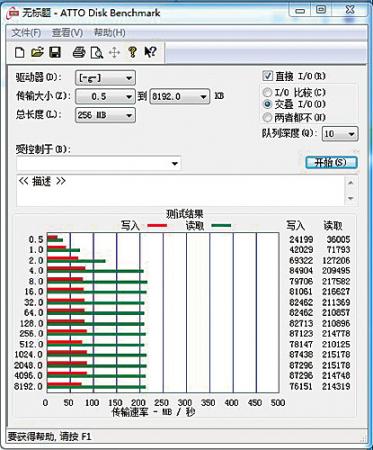Expand the 队列深度 queue depth dropdown

click(x=340, y=134)
